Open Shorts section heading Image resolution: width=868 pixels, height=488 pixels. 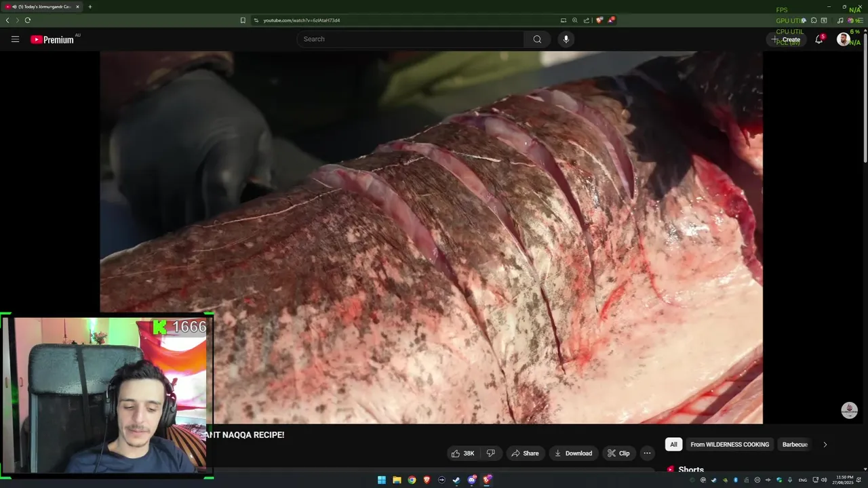691,470
